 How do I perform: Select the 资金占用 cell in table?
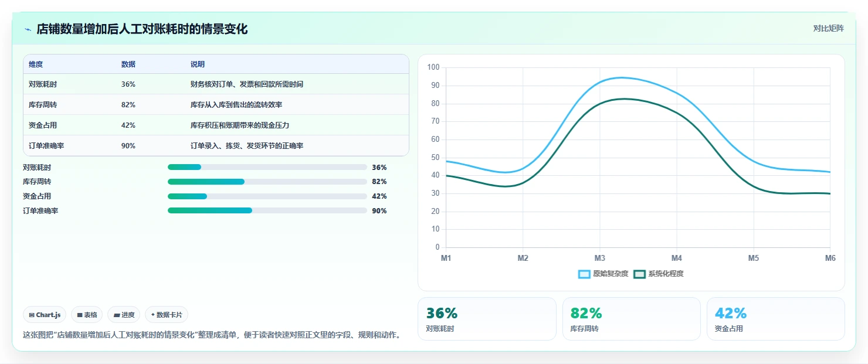[x=43, y=125]
